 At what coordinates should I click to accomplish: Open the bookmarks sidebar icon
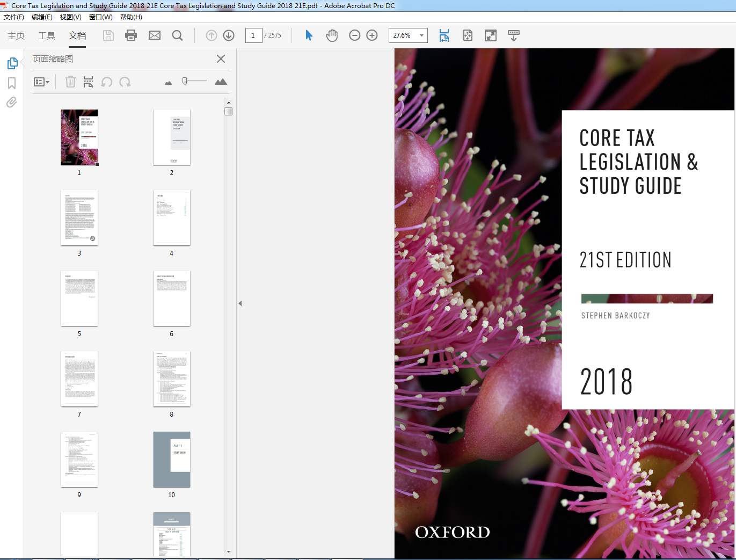click(12, 83)
